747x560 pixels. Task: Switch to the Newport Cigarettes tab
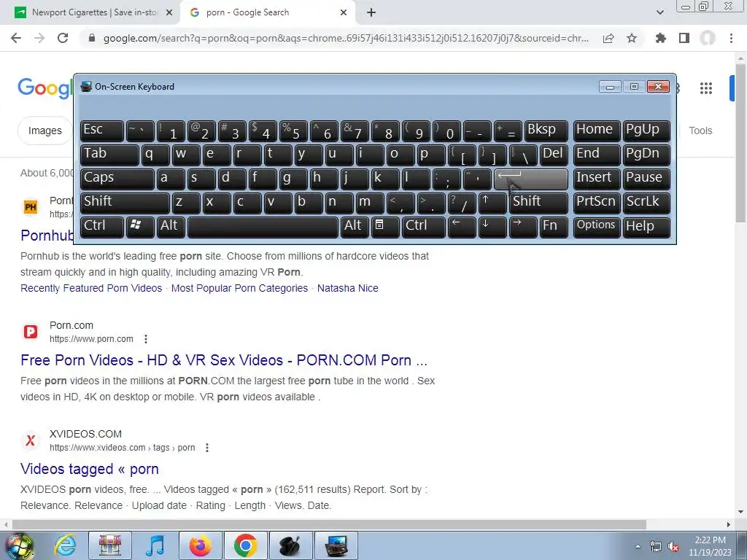93,12
